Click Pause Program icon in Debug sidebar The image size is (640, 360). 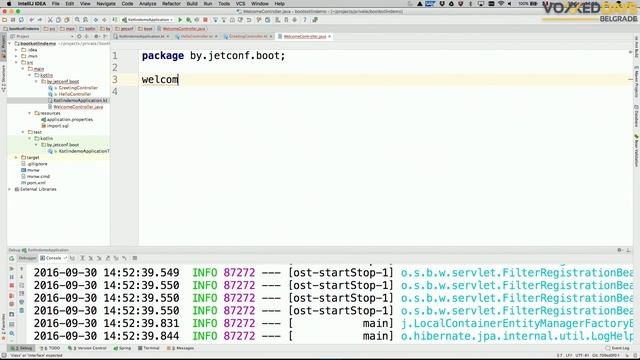pyautogui.click(x=11, y=277)
